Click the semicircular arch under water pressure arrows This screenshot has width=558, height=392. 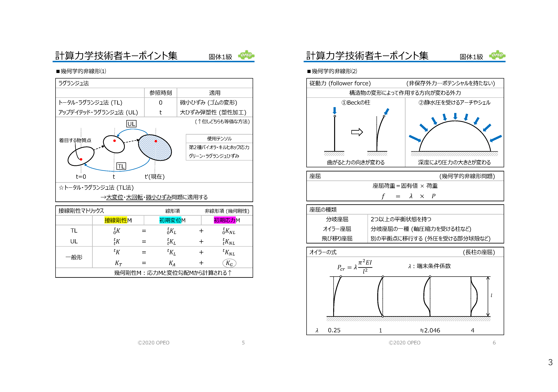tap(455, 136)
